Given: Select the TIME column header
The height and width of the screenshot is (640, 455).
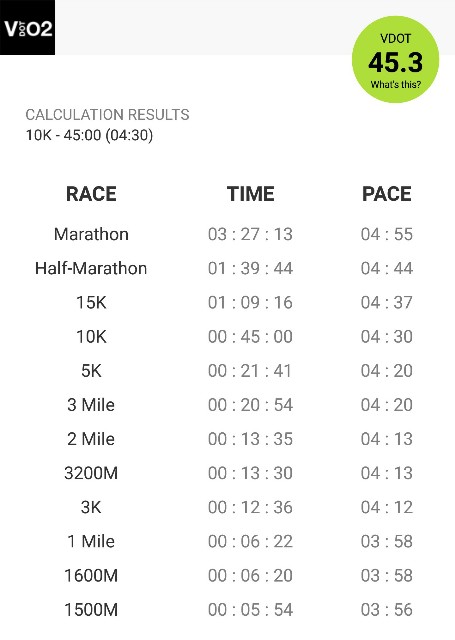Looking at the screenshot, I should point(251,194).
